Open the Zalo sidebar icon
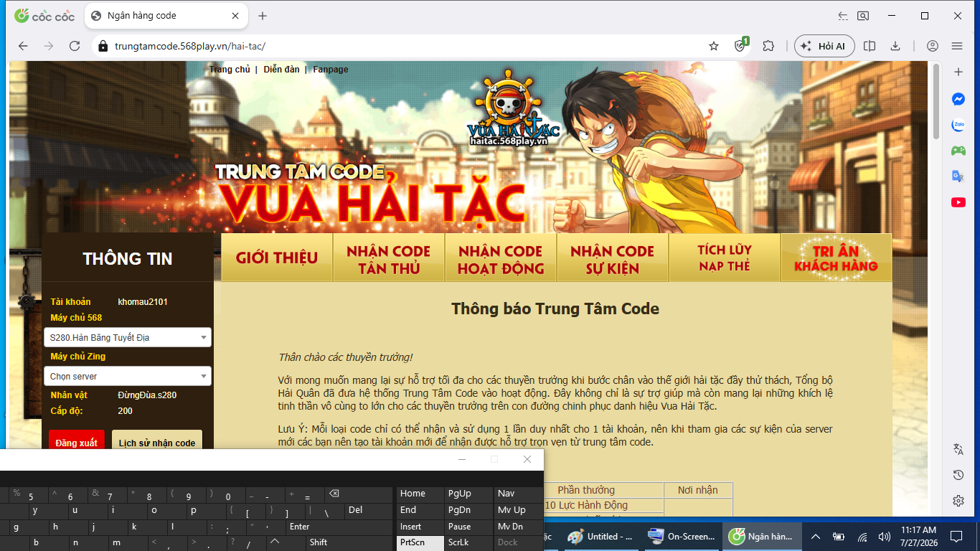The image size is (980, 551). (958, 125)
